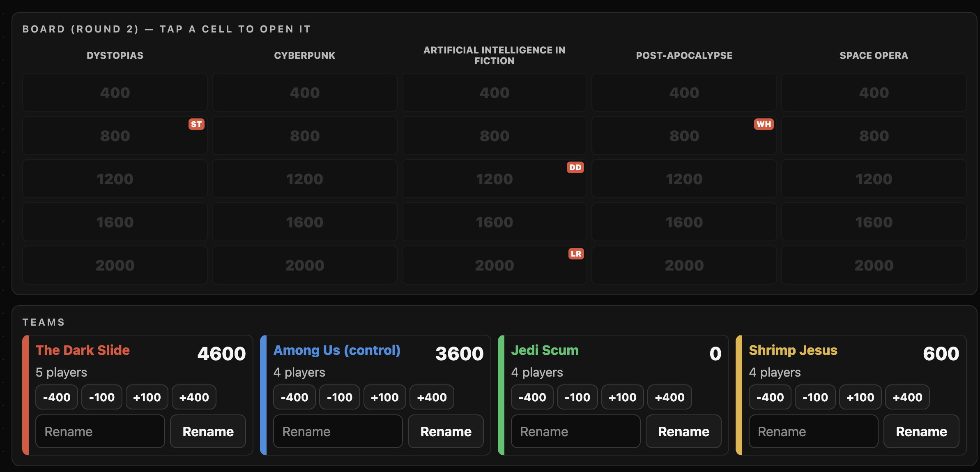
Task: Click The Dark Slide score 4600
Action: pyautogui.click(x=221, y=354)
